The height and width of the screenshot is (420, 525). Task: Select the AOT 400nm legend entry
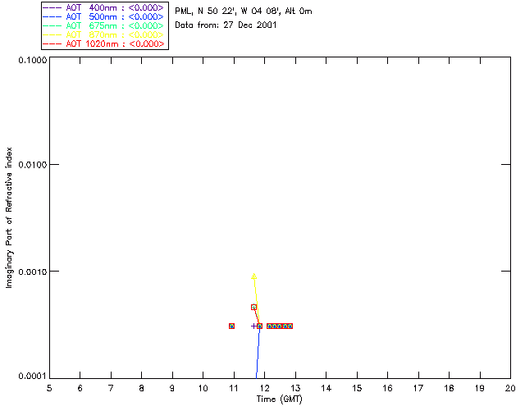104,7
